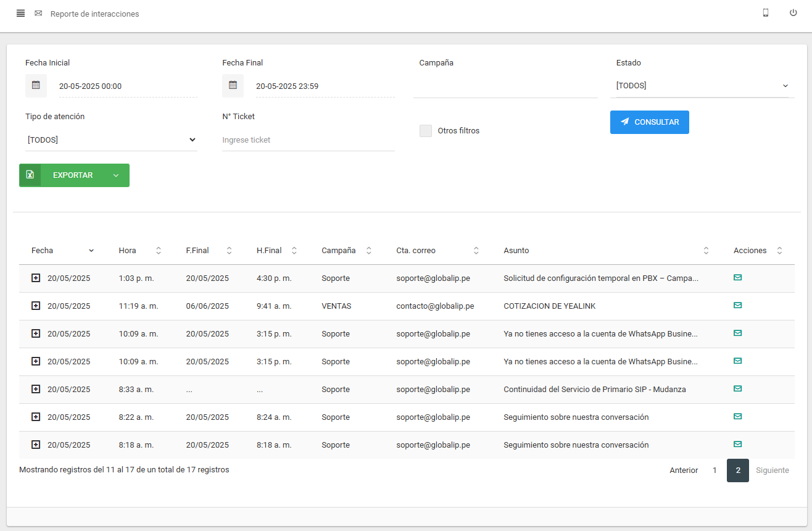Image resolution: width=812 pixels, height=531 pixels.
Task: Click the Campaña filter field
Action: tap(505, 86)
